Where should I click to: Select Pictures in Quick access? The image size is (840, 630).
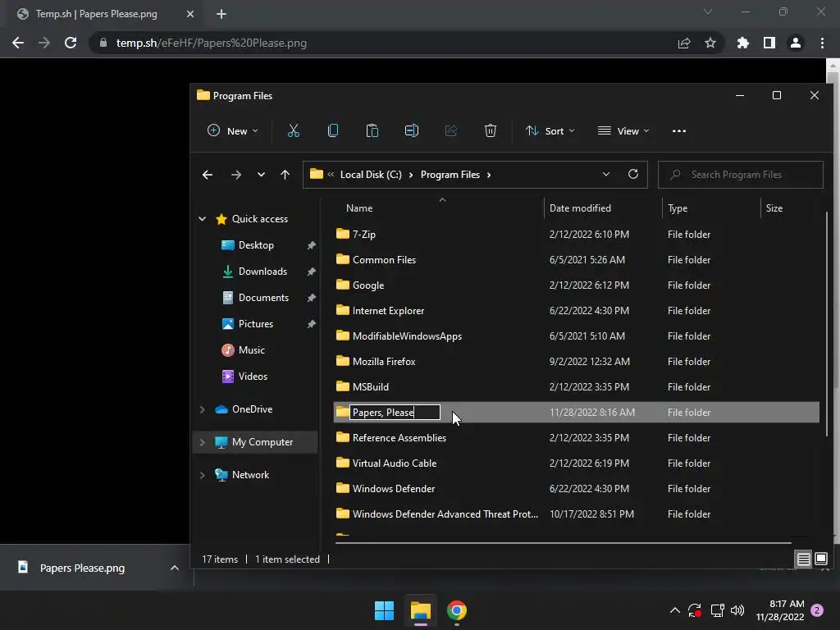(x=256, y=323)
